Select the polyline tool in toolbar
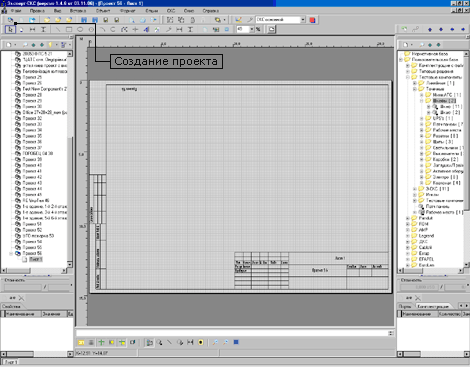The height and width of the screenshot is (367, 470). 124,29
